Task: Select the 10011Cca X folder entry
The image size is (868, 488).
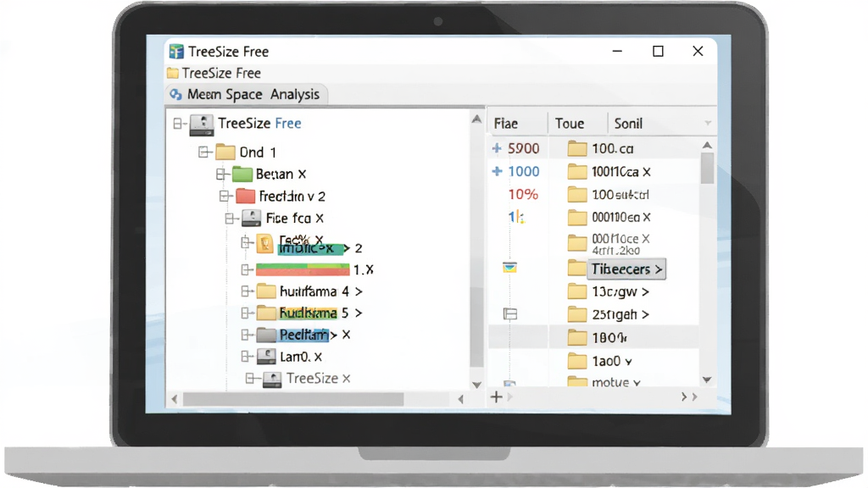Action: (609, 172)
